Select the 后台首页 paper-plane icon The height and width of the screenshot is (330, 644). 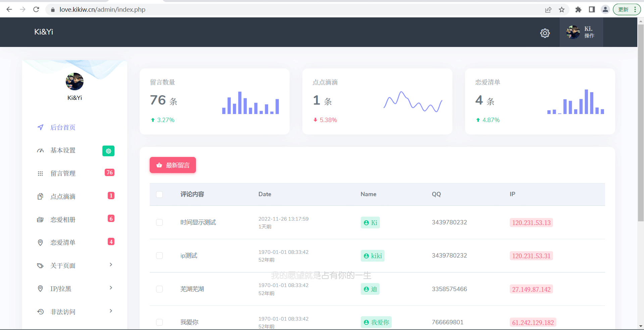pyautogui.click(x=40, y=127)
